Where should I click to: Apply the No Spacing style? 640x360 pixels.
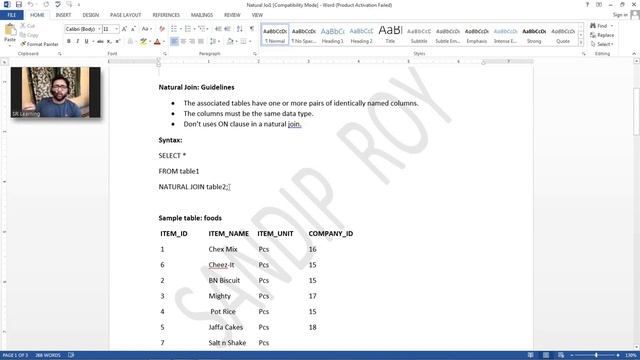point(304,35)
